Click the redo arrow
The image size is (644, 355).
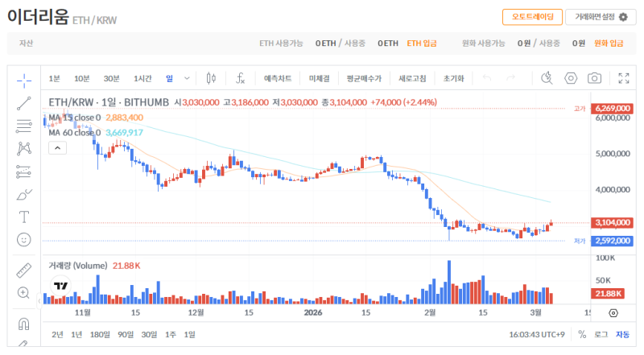tap(510, 78)
